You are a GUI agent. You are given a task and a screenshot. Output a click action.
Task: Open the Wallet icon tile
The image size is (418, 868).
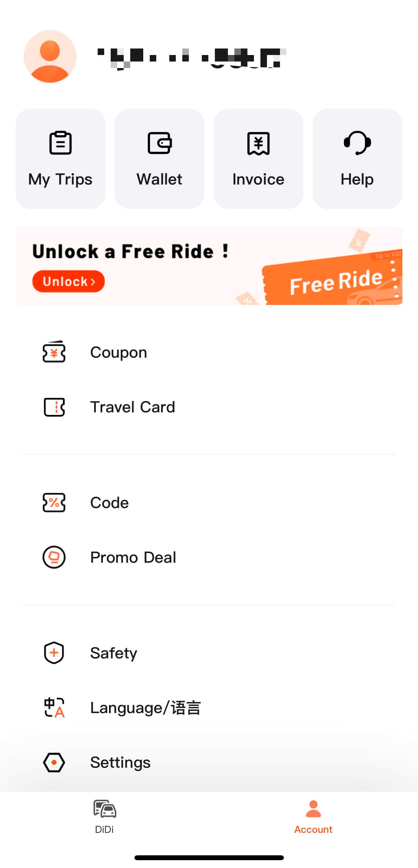pyautogui.click(x=160, y=143)
